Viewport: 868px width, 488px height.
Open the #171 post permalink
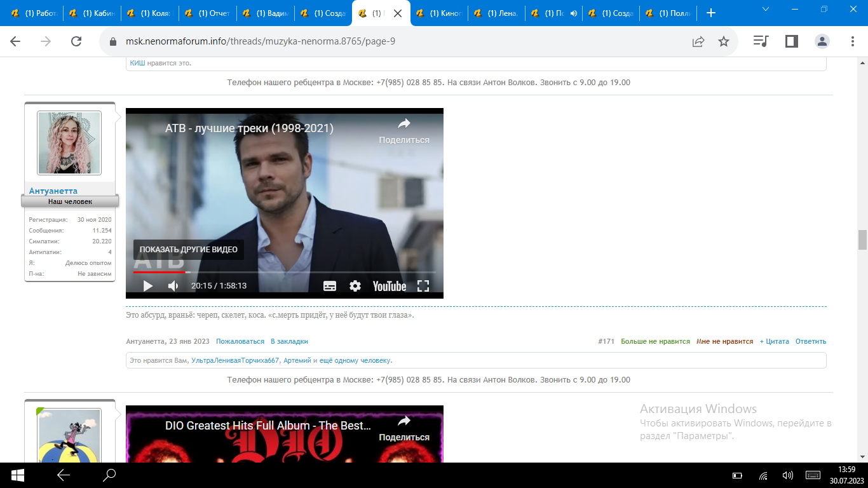[x=606, y=341]
